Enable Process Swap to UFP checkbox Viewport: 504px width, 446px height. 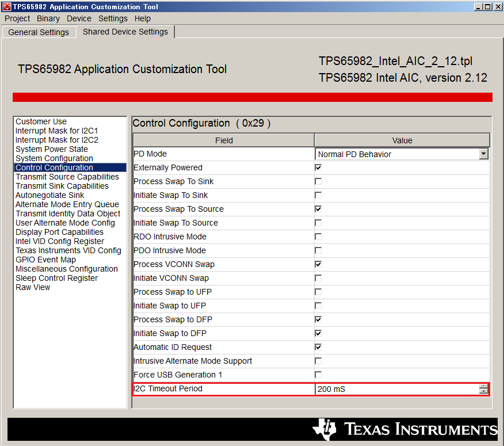pyautogui.click(x=318, y=292)
